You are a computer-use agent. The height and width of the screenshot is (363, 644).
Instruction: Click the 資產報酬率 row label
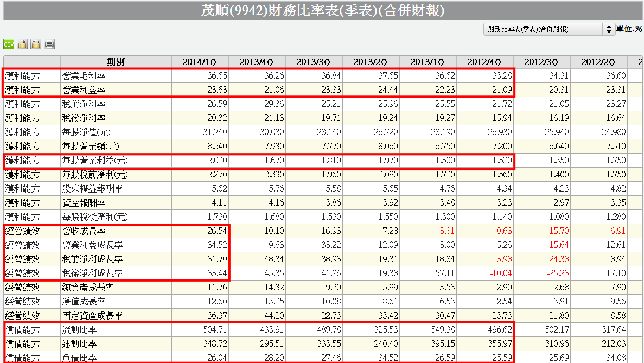tap(84, 203)
